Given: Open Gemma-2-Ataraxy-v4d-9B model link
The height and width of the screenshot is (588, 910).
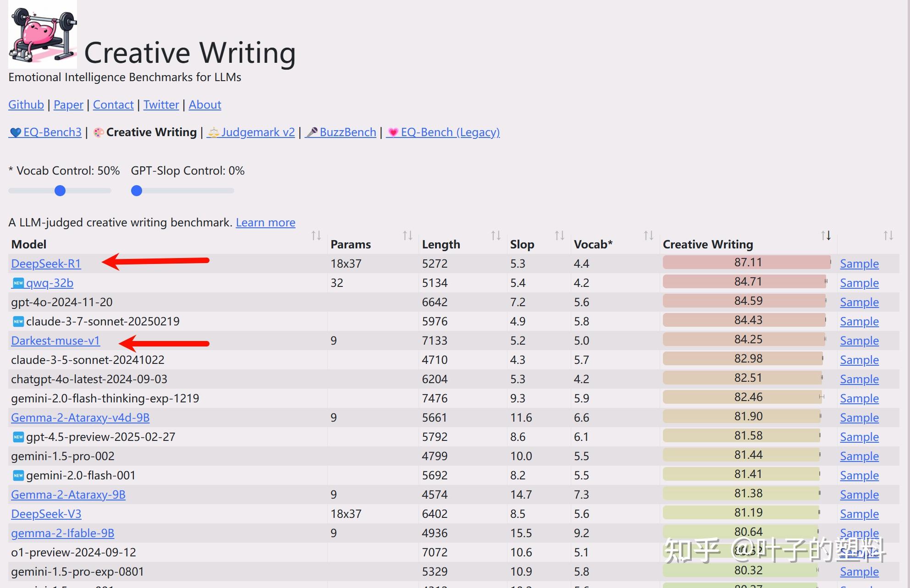Looking at the screenshot, I should coord(80,418).
